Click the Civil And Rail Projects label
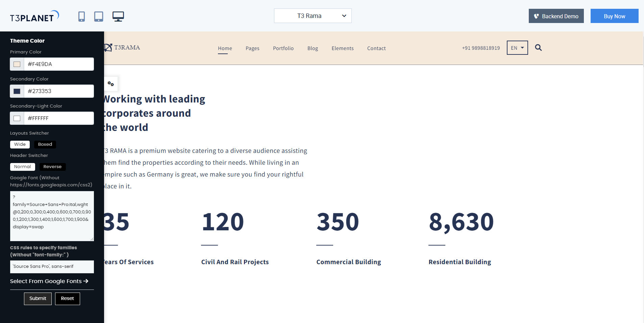644x323 pixels. (x=235, y=262)
